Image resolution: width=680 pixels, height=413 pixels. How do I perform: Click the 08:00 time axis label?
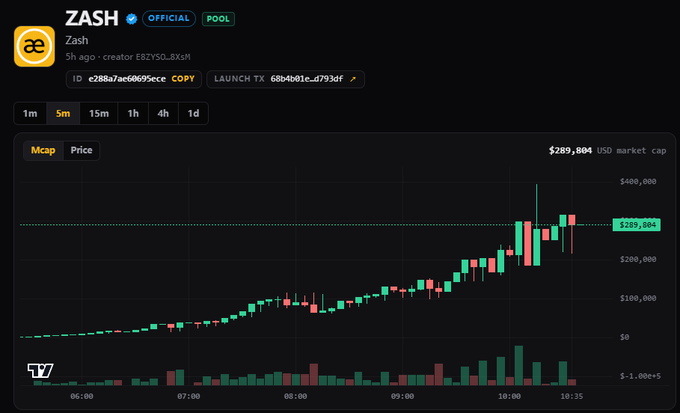click(295, 396)
